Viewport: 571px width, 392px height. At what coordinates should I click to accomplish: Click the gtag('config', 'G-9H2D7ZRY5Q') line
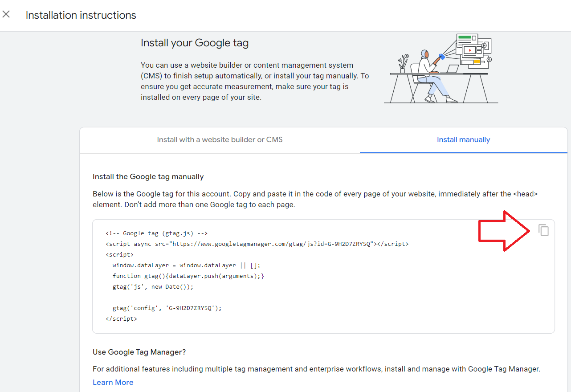(167, 308)
